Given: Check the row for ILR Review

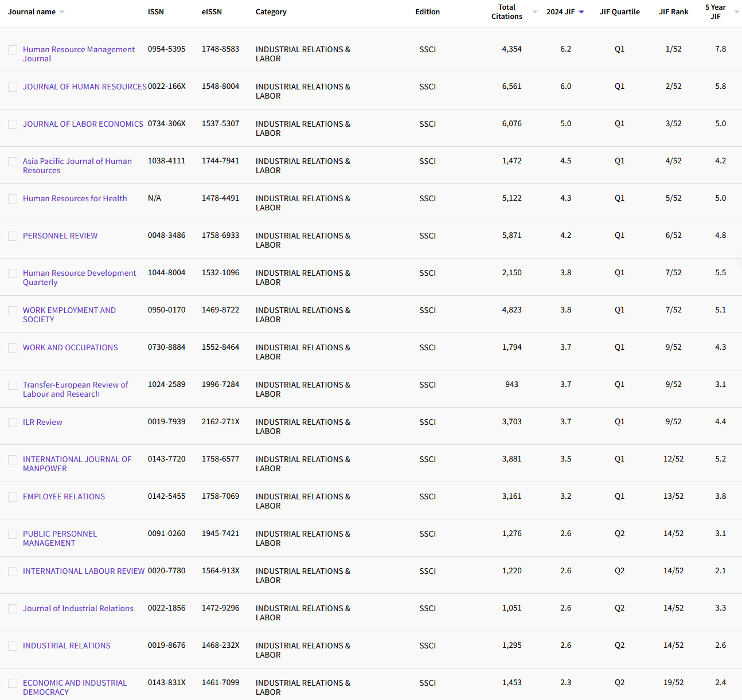Looking at the screenshot, I should tap(13, 422).
